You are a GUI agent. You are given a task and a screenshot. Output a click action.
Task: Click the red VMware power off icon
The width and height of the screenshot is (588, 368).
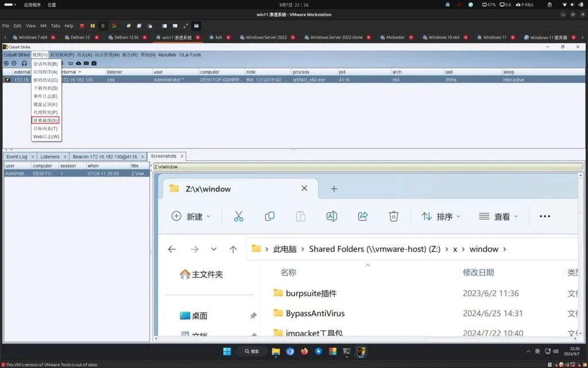point(82,26)
